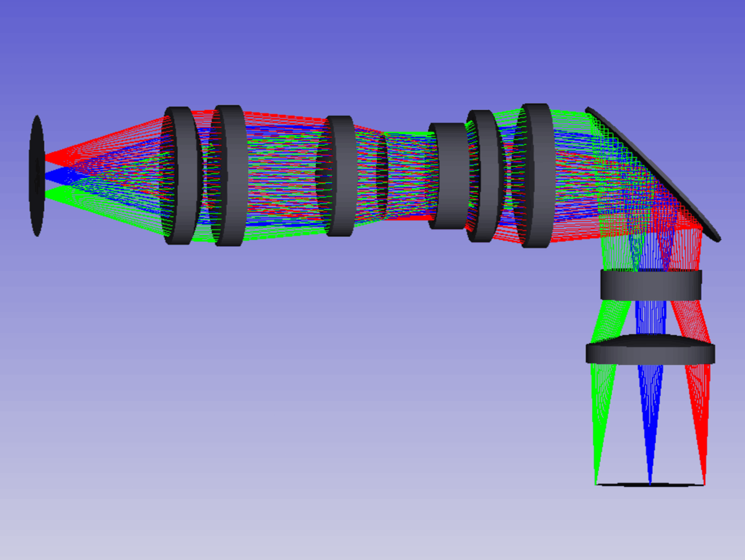Select the small thin element at the narrowest beam
Image resolution: width=745 pixels, height=560 pixels.
coord(381,177)
